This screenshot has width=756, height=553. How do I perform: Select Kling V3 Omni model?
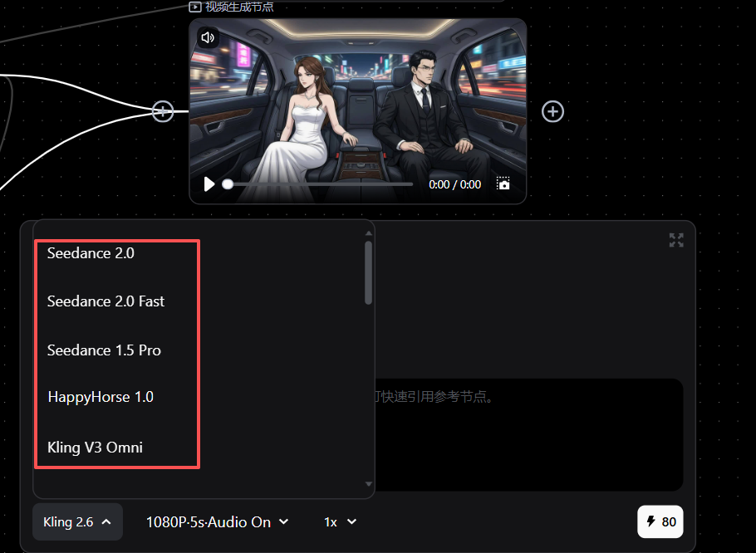(x=95, y=448)
